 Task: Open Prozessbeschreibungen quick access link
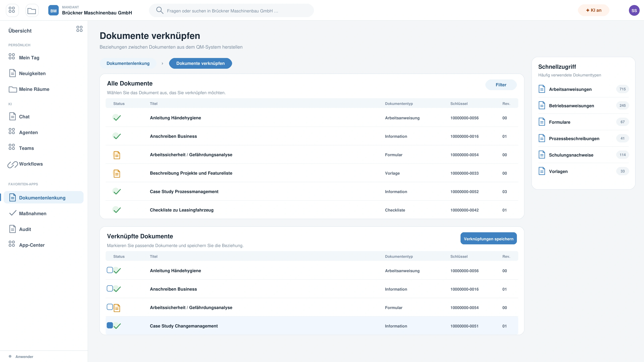[583, 138]
